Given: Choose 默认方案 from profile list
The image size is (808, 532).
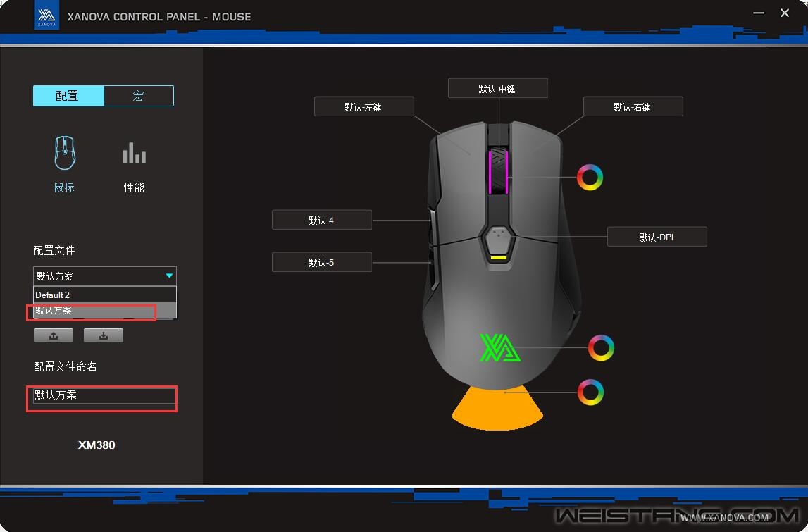Looking at the screenshot, I should click(104, 311).
